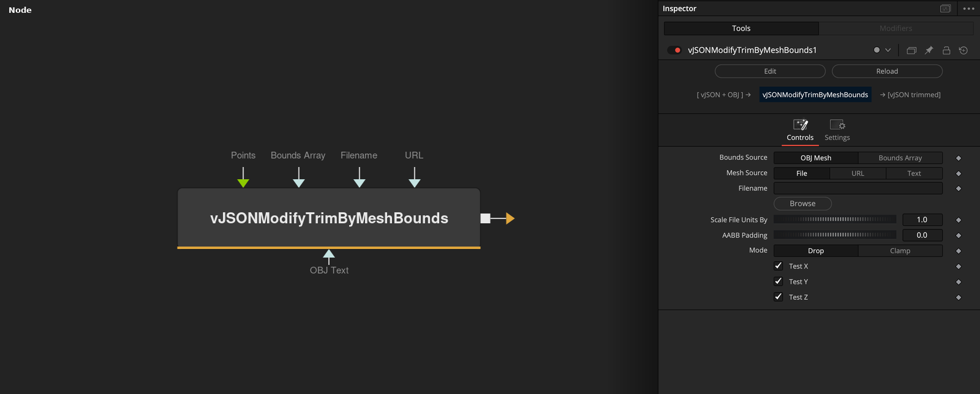Toggle the red enable switch for vJSONModifyTrimByMeshBounds1
Image resolution: width=980 pixels, height=394 pixels.
coord(674,50)
